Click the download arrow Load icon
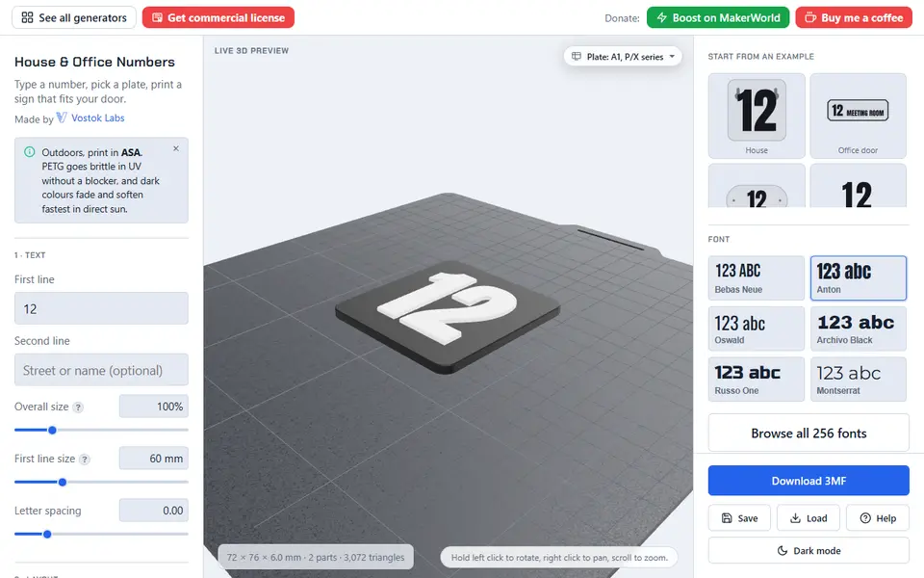Viewport: 924px width, 578px height. tap(795, 518)
